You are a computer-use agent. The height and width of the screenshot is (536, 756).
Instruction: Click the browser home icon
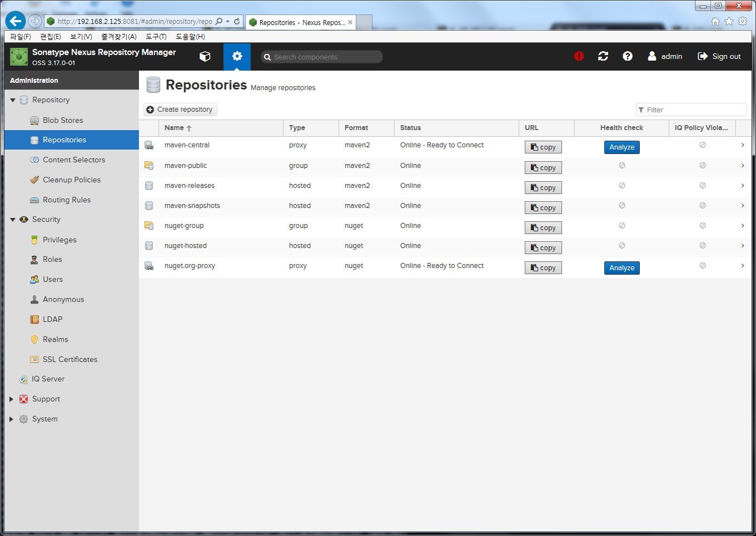[x=715, y=21]
